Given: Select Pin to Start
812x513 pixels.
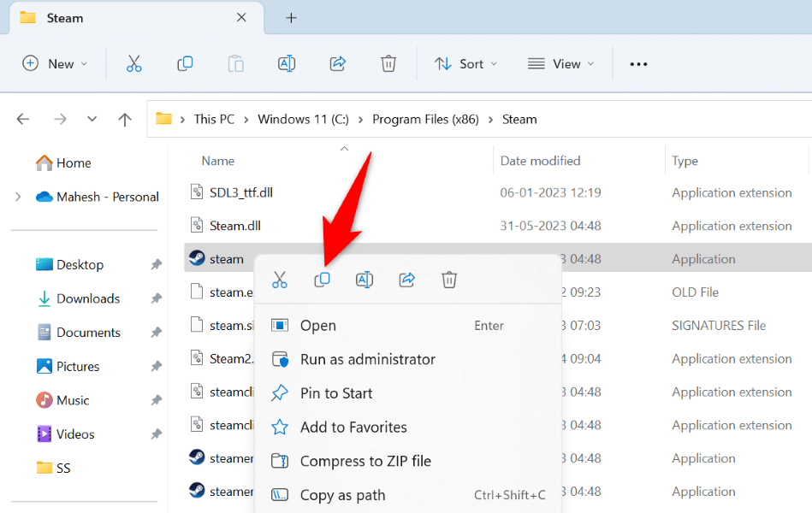Looking at the screenshot, I should (x=408, y=393).
